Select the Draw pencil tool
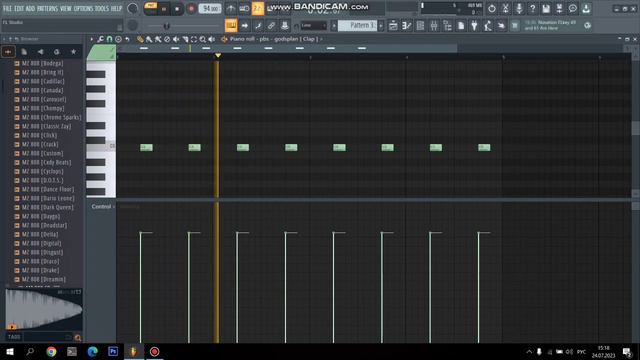 click(x=140, y=39)
